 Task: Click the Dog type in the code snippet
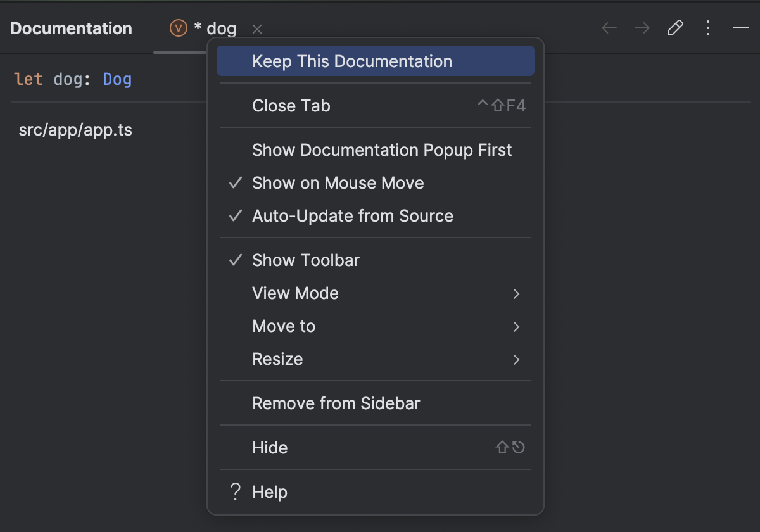coord(117,79)
